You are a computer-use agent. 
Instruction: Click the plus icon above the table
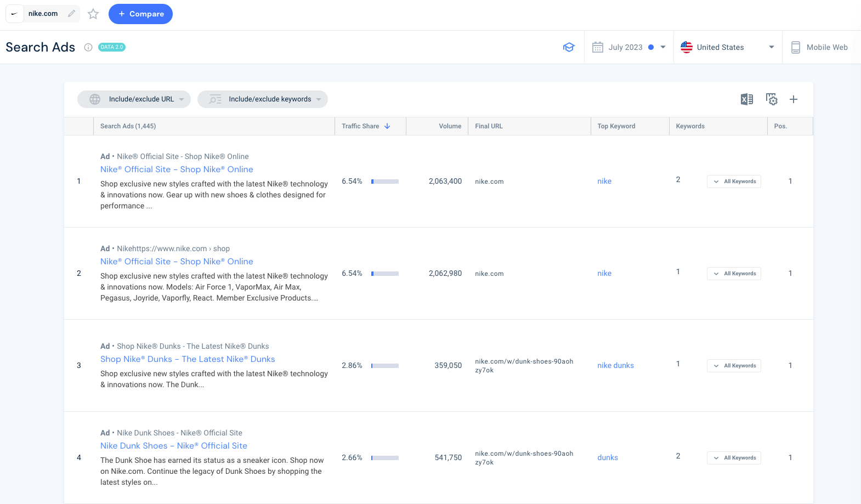click(793, 99)
